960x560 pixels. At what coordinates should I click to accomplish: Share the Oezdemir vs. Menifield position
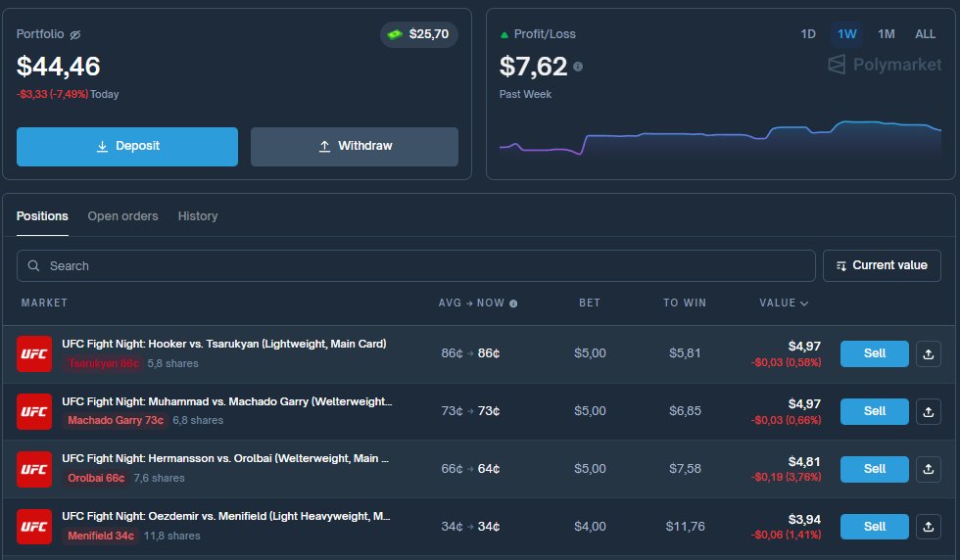click(x=929, y=527)
